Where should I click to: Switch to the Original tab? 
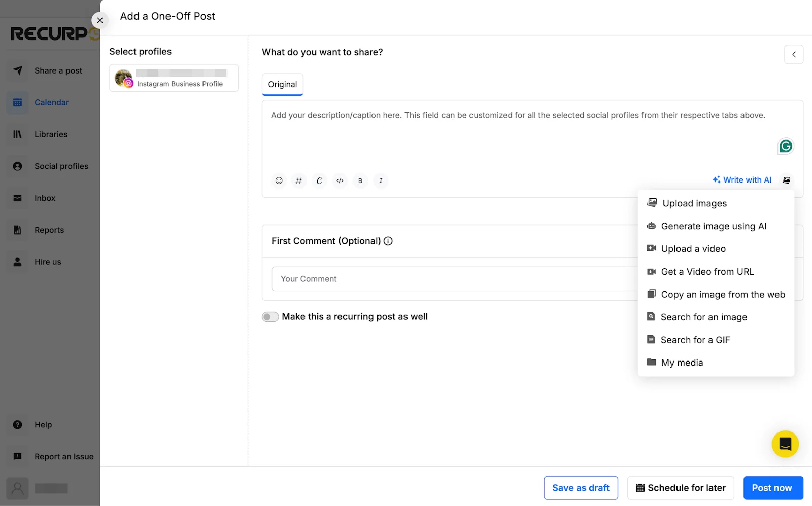coord(282,84)
